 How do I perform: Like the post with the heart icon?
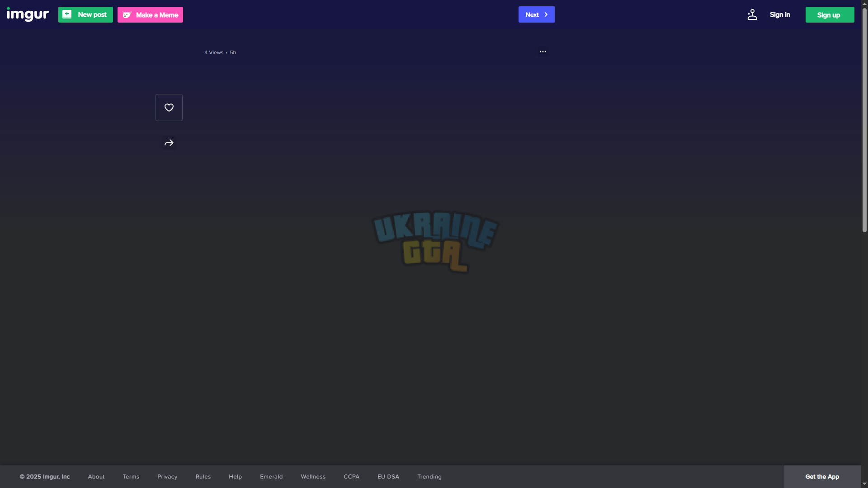pyautogui.click(x=169, y=108)
